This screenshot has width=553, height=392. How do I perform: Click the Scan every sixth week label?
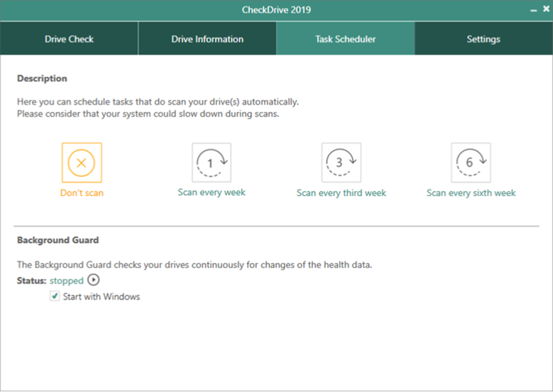point(471,193)
